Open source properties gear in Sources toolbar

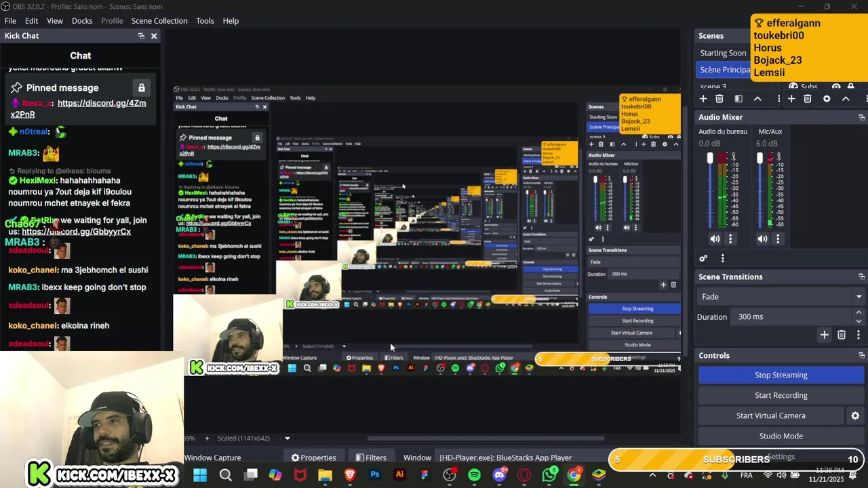tap(827, 99)
